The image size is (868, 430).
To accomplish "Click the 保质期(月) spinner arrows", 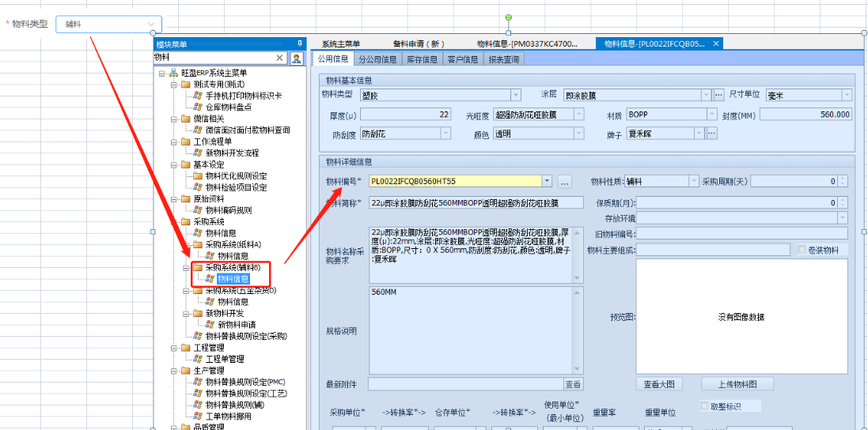I will coord(843,202).
